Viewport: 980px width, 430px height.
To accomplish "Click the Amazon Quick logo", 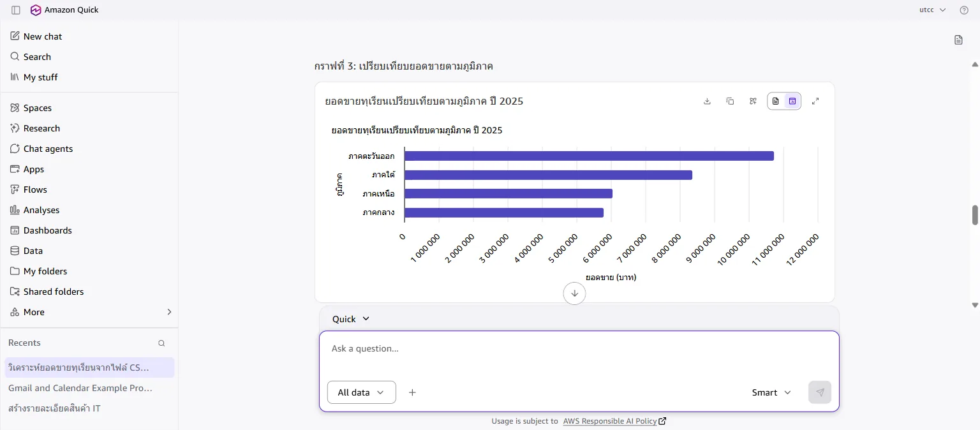I will coord(36,10).
